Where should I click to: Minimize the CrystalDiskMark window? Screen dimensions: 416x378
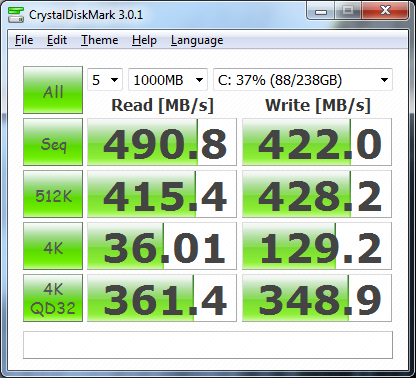[x=321, y=11]
